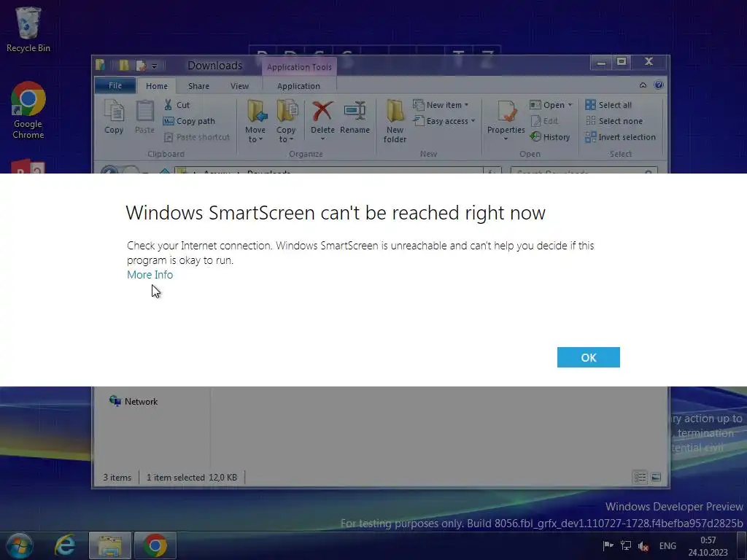747x560 pixels.
Task: Open the Recycle Bin on desktop
Action: tap(28, 29)
